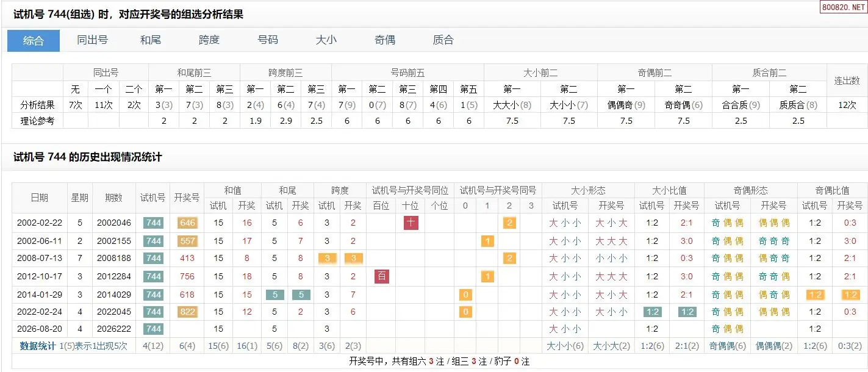This screenshot has width=868, height=372.
Task: Open the 号码 tab
Action: tap(268, 40)
